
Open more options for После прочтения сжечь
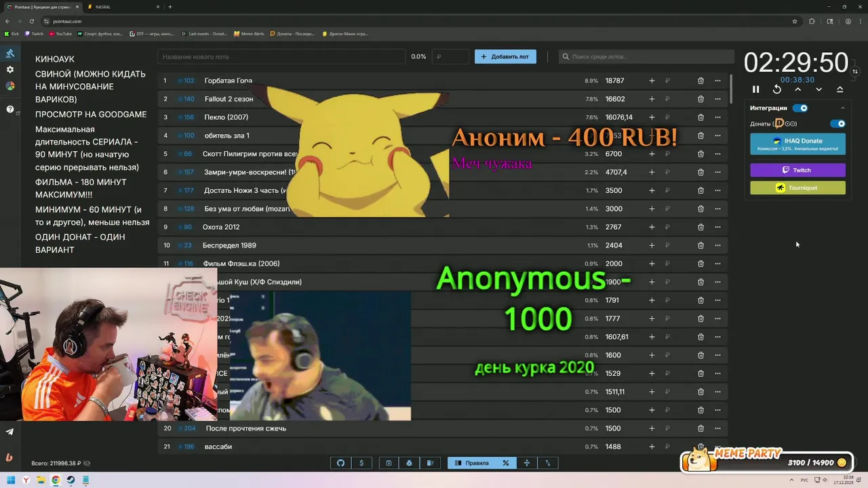tap(717, 428)
